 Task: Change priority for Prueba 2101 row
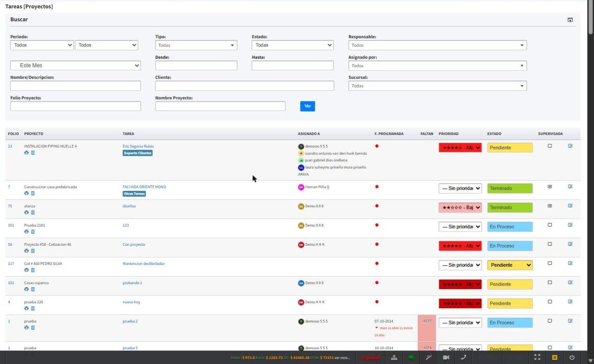(x=460, y=227)
